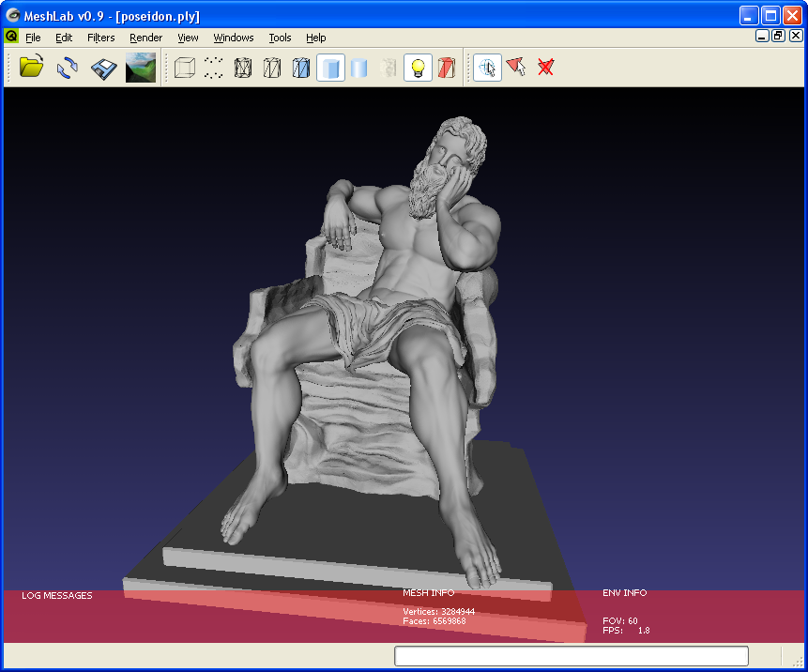Open the File menu

[x=33, y=38]
